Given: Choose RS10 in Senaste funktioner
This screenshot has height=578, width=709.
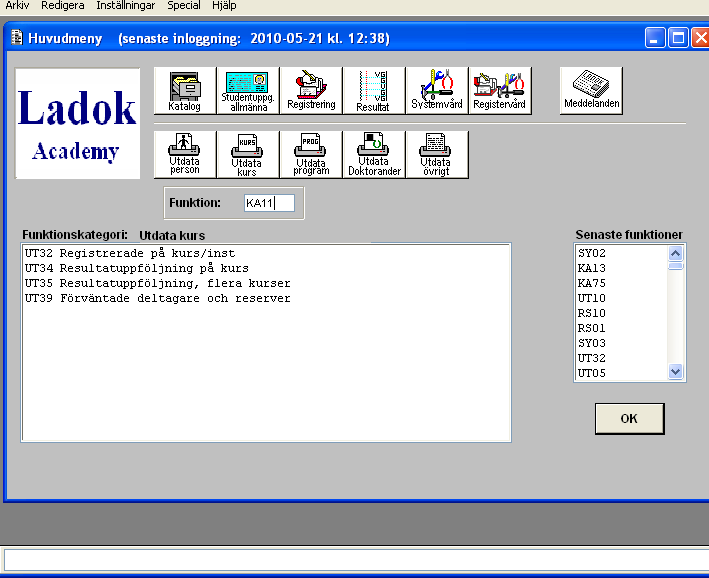Looking at the screenshot, I should tap(591, 313).
